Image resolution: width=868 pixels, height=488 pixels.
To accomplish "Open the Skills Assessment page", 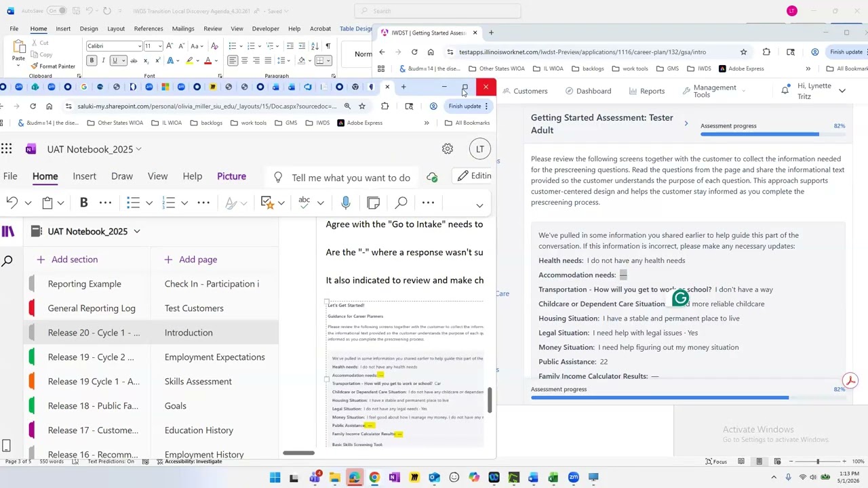I will tap(198, 382).
